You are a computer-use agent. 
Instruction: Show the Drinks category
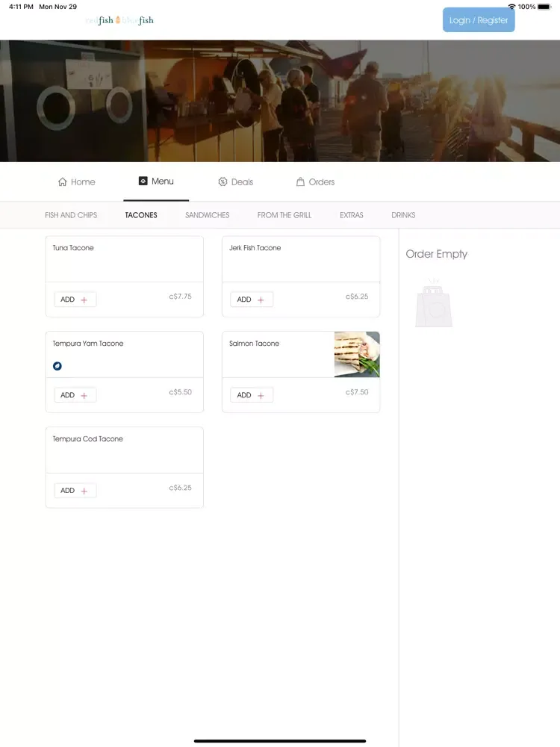[403, 215]
